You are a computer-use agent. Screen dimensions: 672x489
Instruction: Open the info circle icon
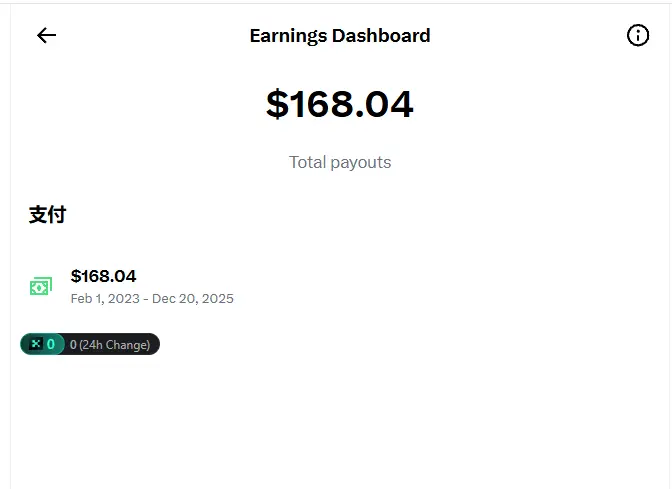pos(637,36)
